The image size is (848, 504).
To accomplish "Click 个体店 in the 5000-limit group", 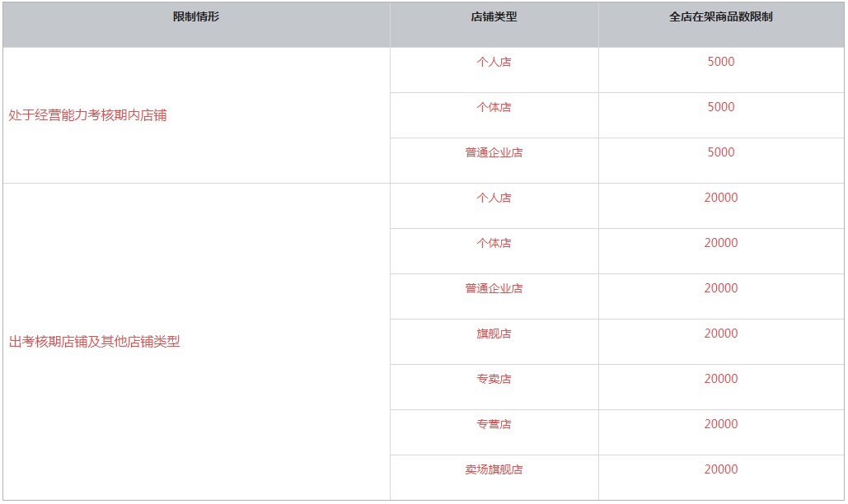I will [x=494, y=108].
